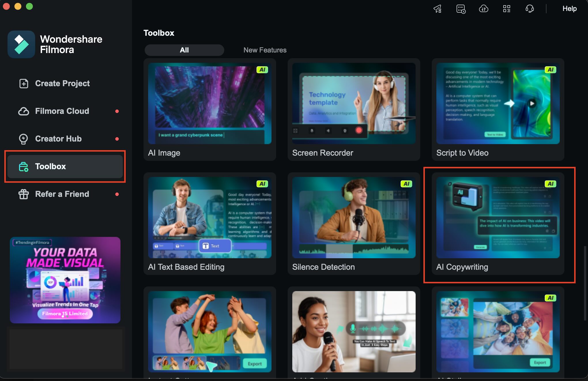Open Refer a Friend
588x381 pixels.
pyautogui.click(x=62, y=194)
